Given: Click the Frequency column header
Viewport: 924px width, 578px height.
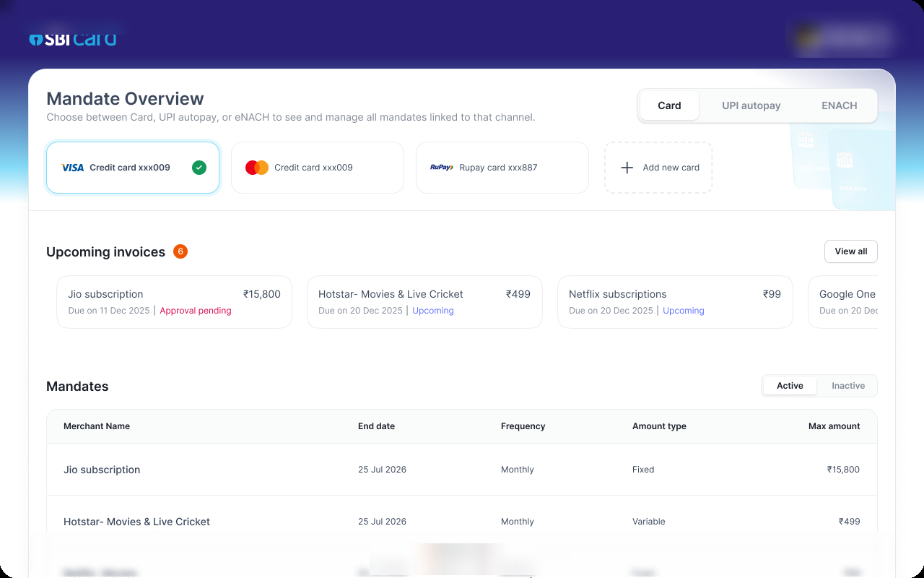Looking at the screenshot, I should coord(523,426).
